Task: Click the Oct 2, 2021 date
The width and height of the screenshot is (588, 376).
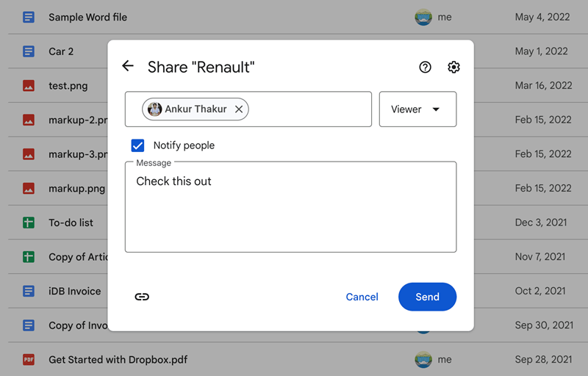Action: click(540, 291)
